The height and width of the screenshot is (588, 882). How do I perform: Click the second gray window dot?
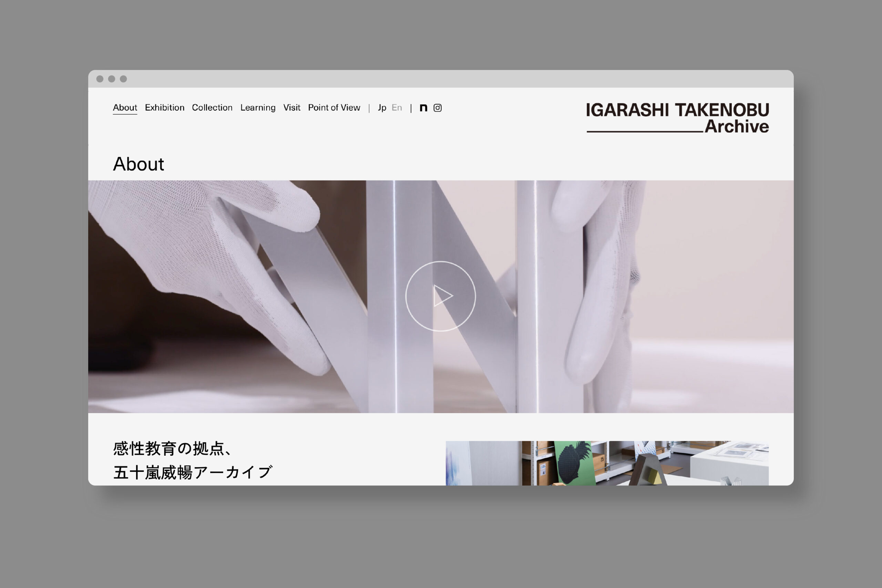(111, 79)
